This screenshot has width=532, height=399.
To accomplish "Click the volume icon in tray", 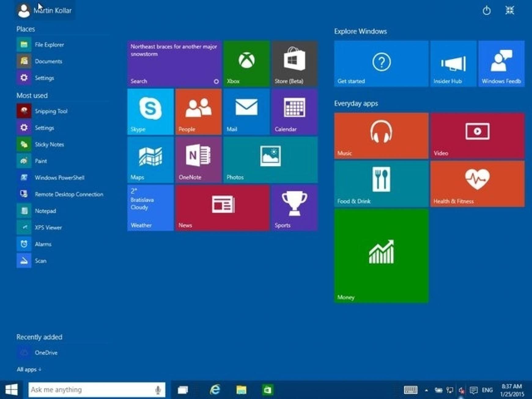I will (461, 390).
